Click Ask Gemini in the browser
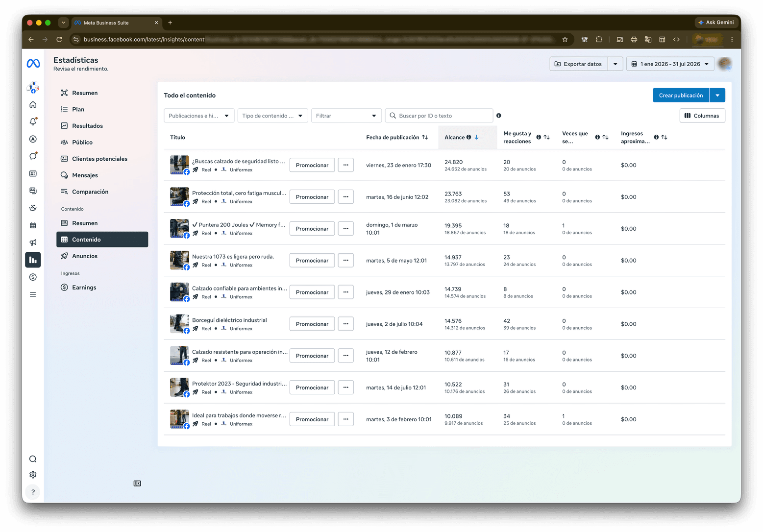This screenshot has width=763, height=532. point(716,23)
